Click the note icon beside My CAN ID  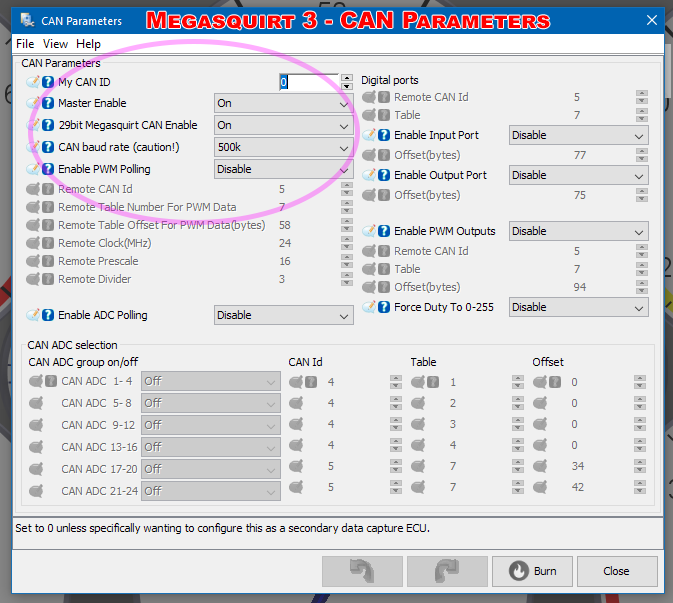point(33,82)
